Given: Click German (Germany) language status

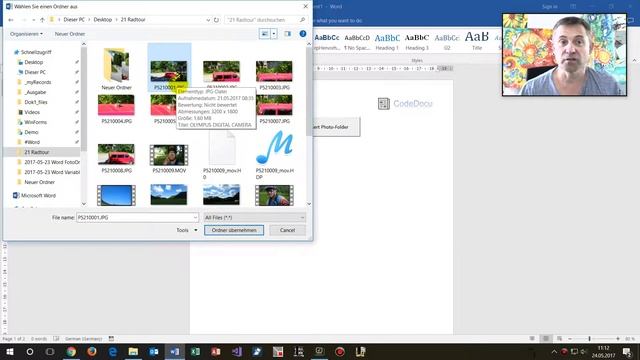Looking at the screenshot, I should pyautogui.click(x=84, y=339).
